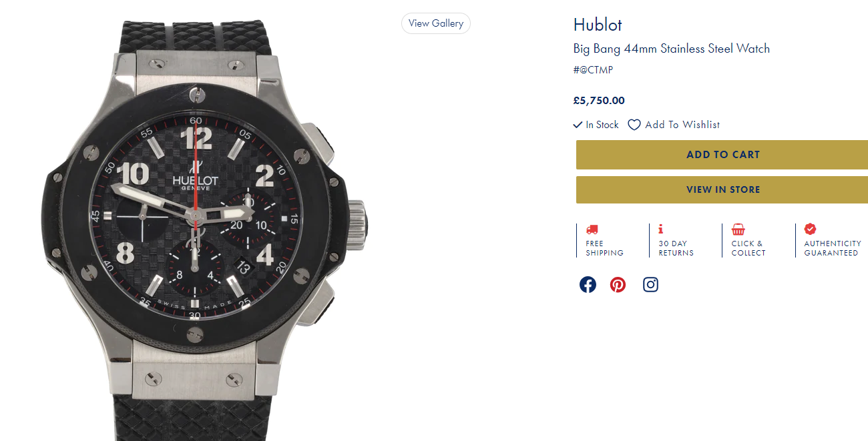Open the Pinterest share icon
This screenshot has width=868, height=441.
click(x=618, y=285)
